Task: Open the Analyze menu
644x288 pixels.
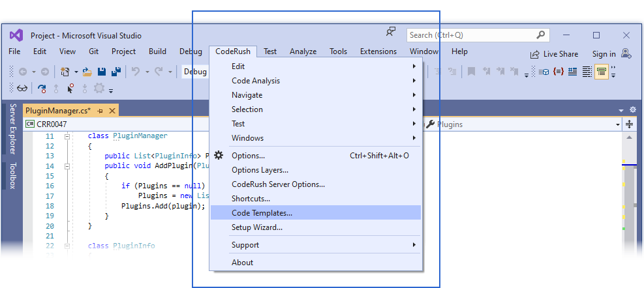Action: (x=303, y=51)
